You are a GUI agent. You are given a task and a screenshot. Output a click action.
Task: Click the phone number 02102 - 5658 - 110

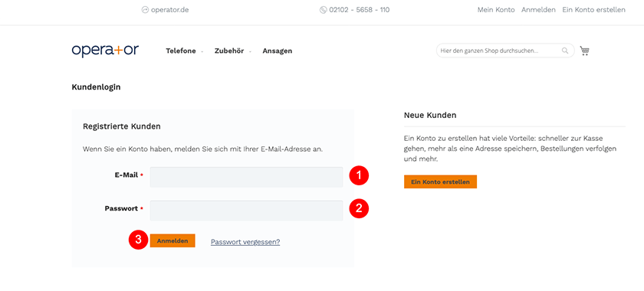[x=359, y=10]
